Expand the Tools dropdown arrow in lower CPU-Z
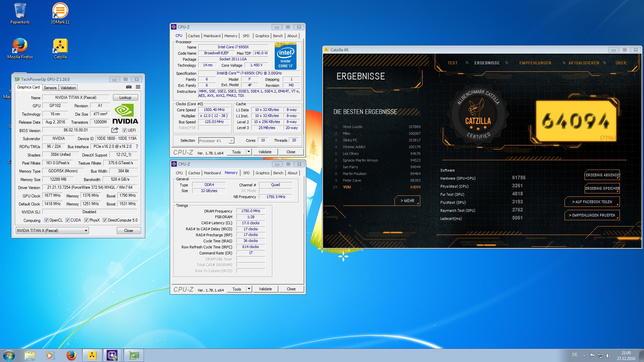The width and height of the screenshot is (644, 362). [249, 289]
